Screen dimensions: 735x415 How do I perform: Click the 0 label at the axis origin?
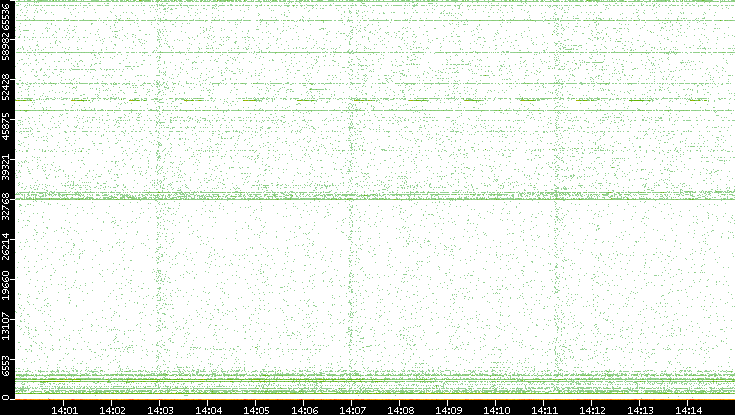tap(7, 397)
